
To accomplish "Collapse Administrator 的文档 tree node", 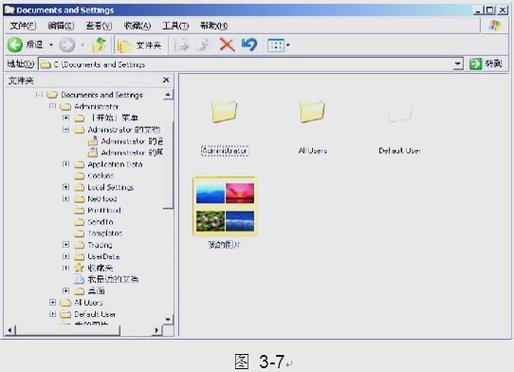I will (66, 129).
